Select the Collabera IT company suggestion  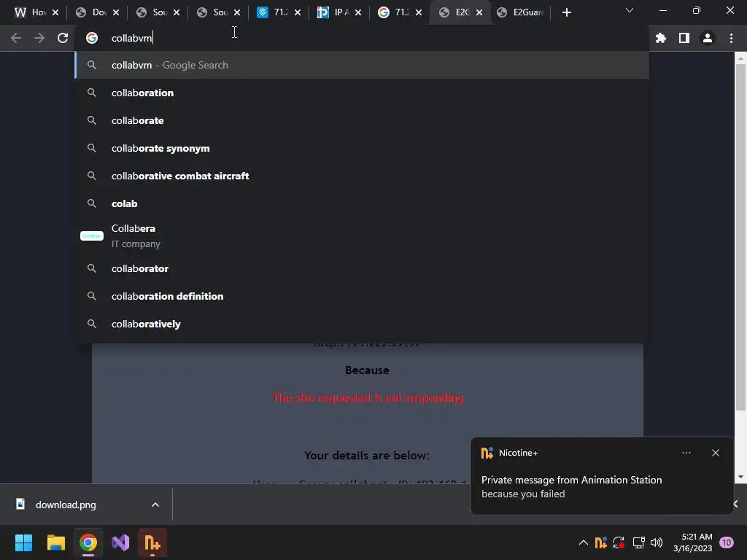tap(362, 236)
